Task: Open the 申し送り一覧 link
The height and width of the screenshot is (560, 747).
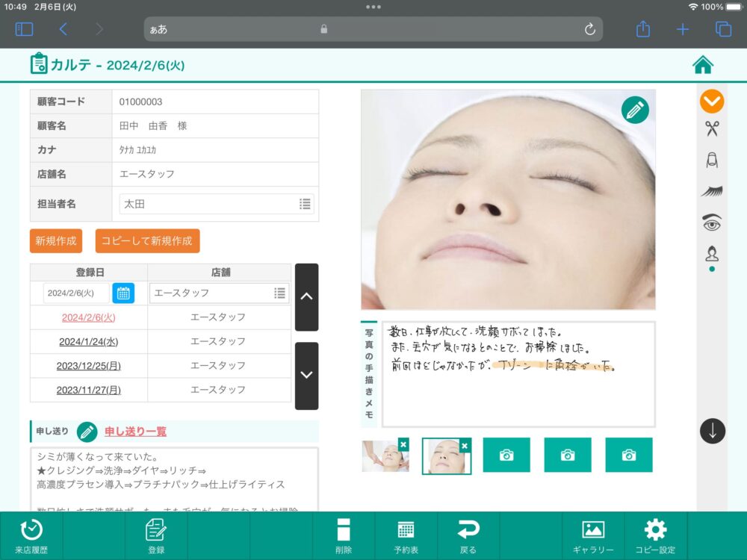Action: point(135,432)
